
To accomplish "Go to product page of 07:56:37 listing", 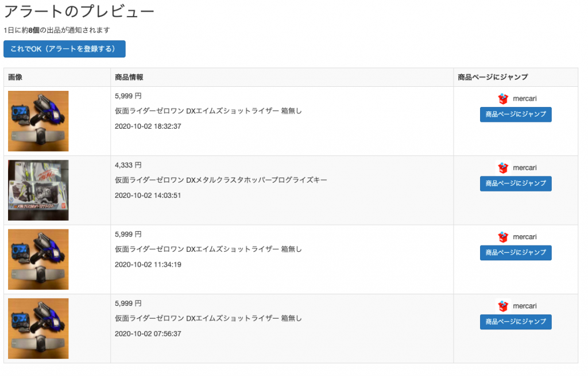I will tap(516, 322).
